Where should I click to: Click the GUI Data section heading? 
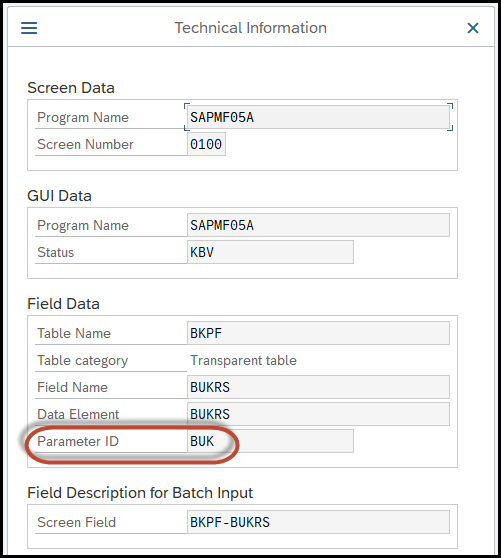click(59, 196)
